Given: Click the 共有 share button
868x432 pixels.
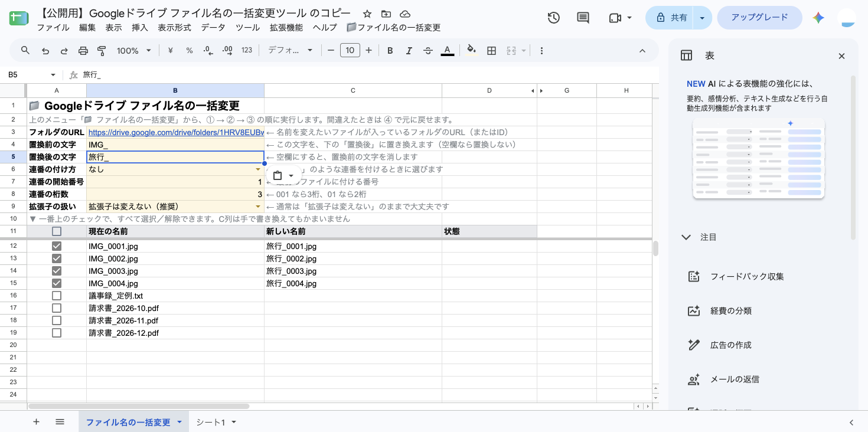Looking at the screenshot, I should pyautogui.click(x=670, y=18).
